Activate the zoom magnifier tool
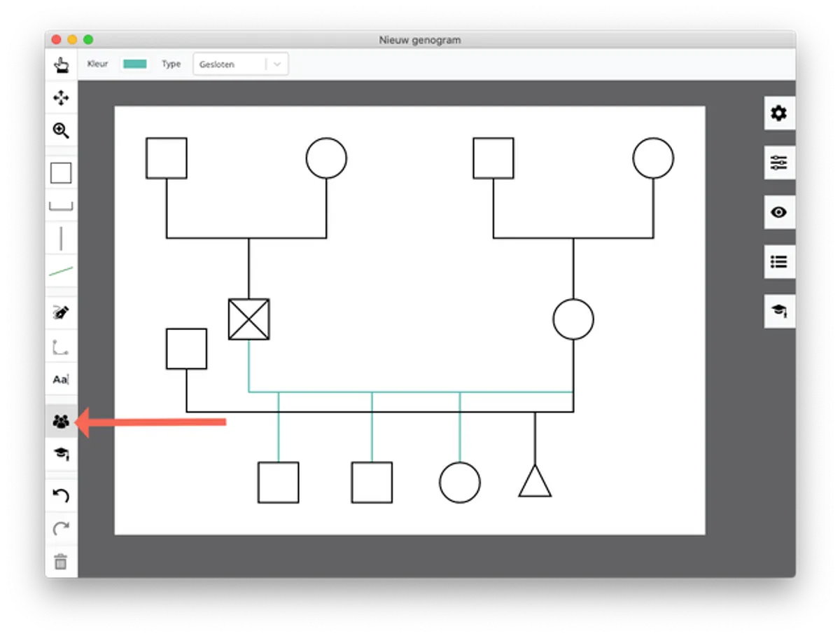Image resolution: width=840 pixels, height=636 pixels. (61, 130)
